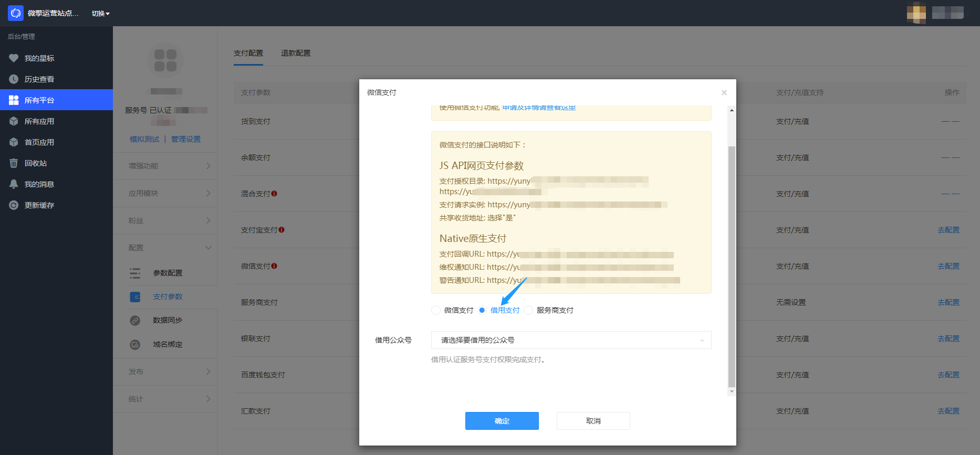Click the heart icon next to 我的星标
Screen dimensions: 980x455
pos(14,58)
